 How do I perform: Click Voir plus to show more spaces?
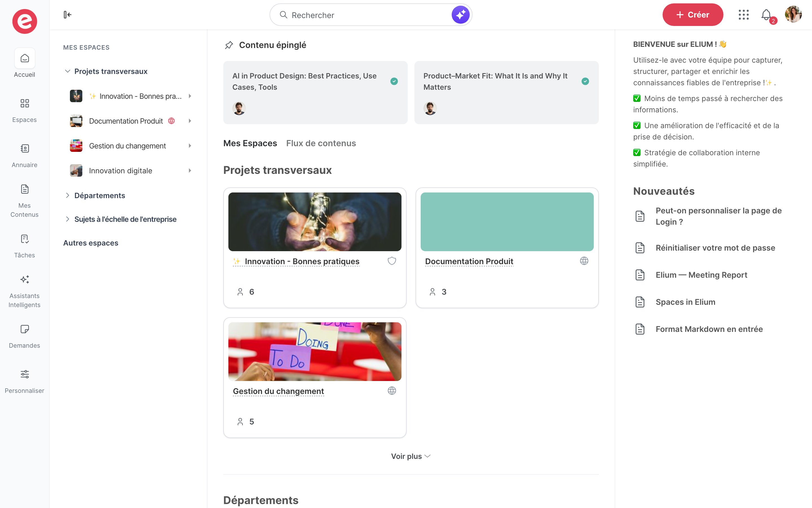[x=411, y=456]
